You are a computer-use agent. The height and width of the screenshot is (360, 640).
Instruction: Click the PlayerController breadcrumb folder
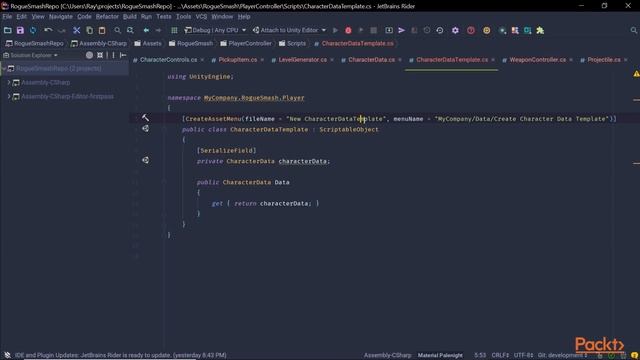point(246,43)
